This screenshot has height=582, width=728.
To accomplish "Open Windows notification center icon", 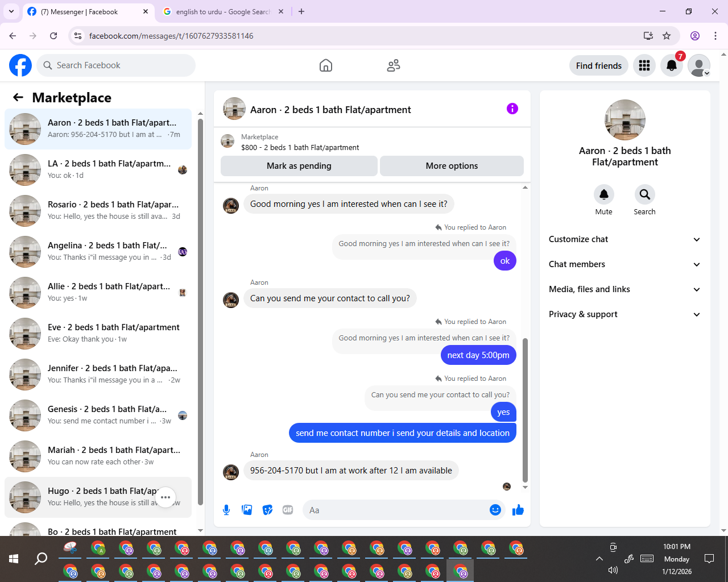I will click(709, 559).
